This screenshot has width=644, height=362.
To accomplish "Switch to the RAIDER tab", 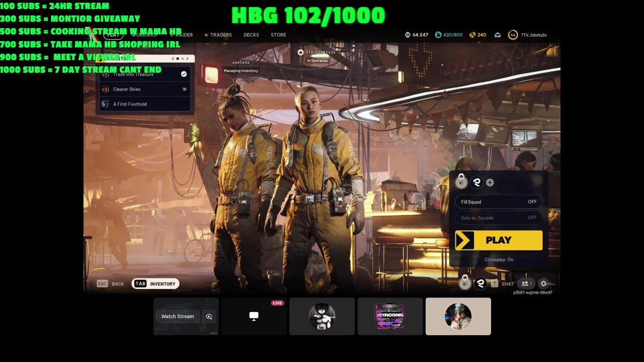I will tap(184, 35).
